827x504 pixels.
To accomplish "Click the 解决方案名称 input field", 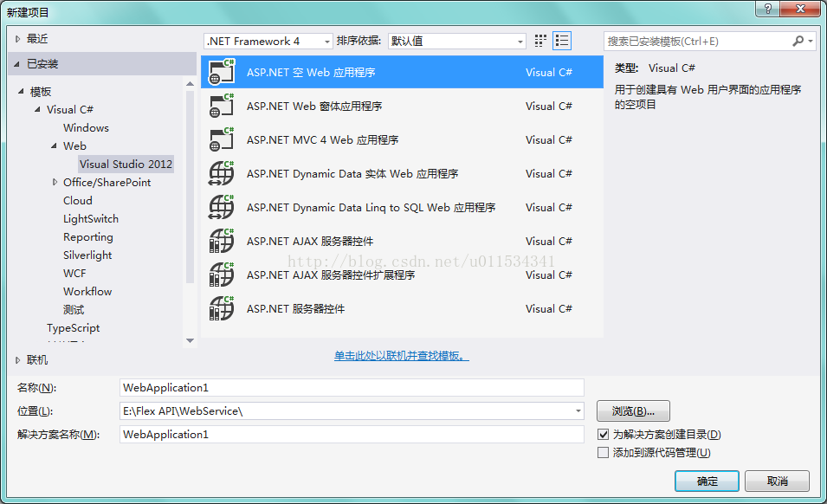I will [352, 435].
